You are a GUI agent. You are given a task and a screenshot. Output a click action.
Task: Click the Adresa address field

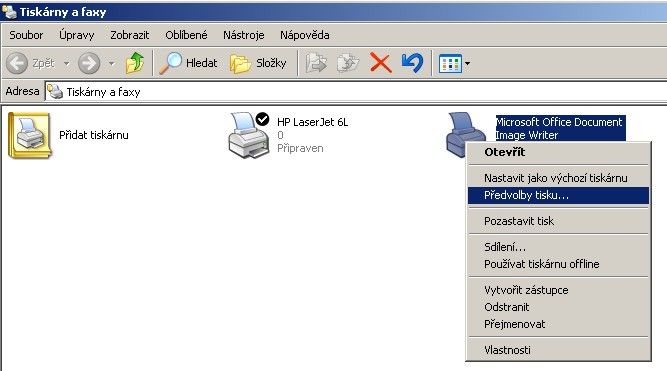[x=356, y=91]
